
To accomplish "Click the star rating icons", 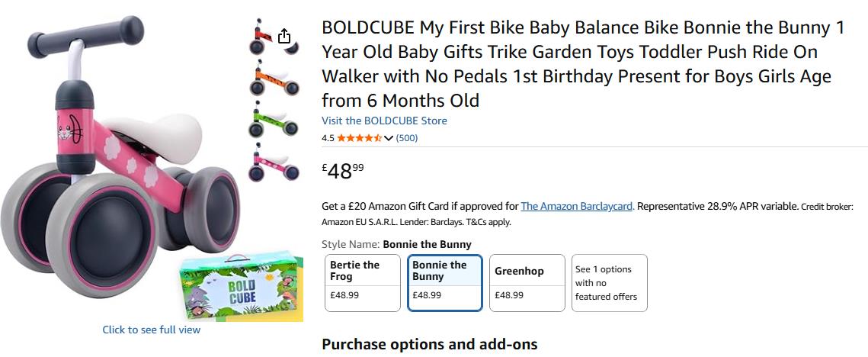I will (359, 138).
